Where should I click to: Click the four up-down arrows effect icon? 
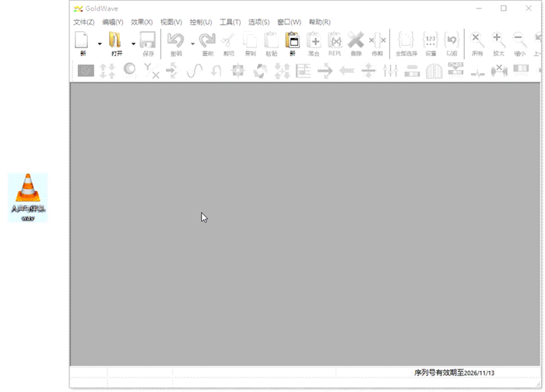click(x=107, y=71)
